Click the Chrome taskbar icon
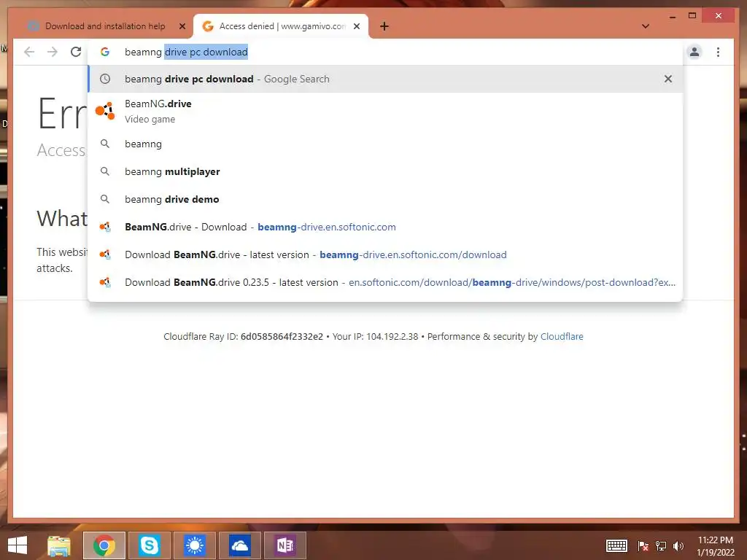 104,545
